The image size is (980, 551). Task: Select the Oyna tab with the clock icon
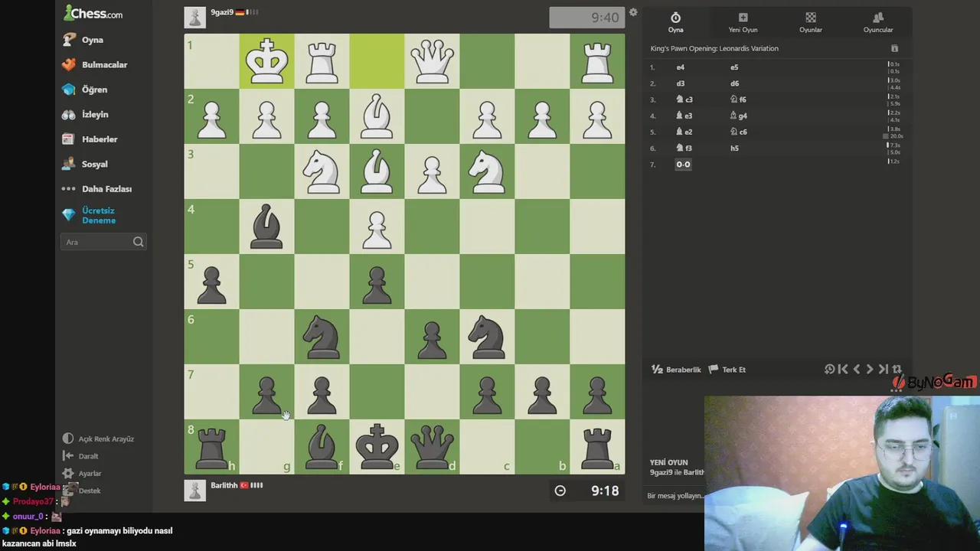(675, 22)
